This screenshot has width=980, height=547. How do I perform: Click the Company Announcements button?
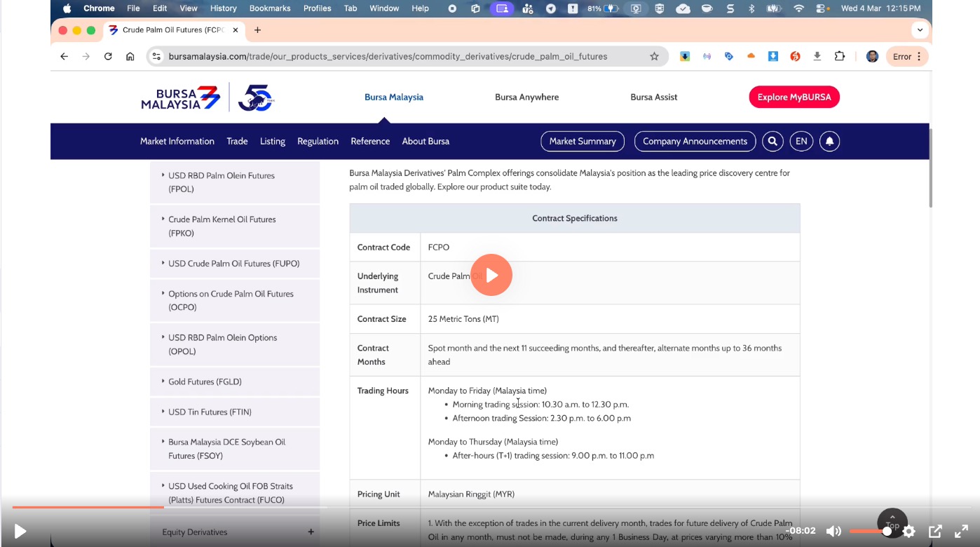point(695,141)
